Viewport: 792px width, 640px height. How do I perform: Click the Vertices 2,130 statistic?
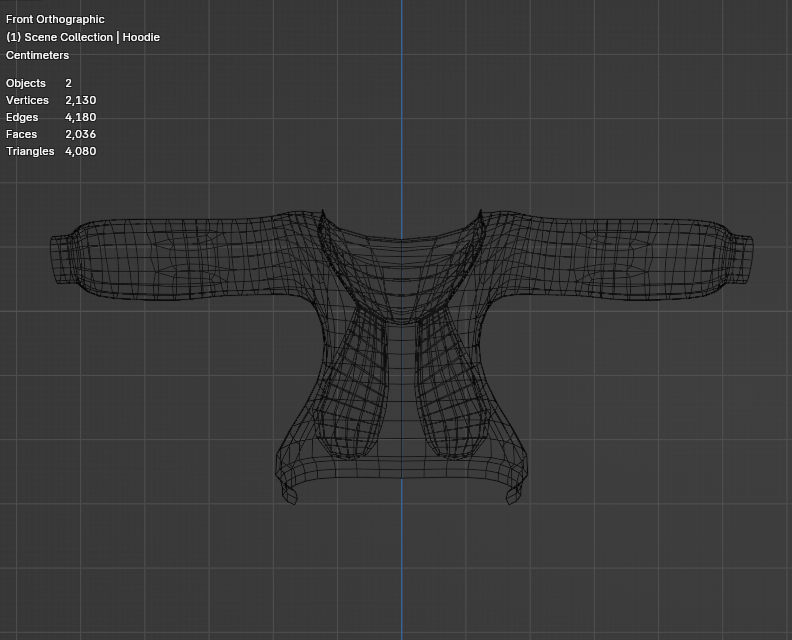point(51,100)
